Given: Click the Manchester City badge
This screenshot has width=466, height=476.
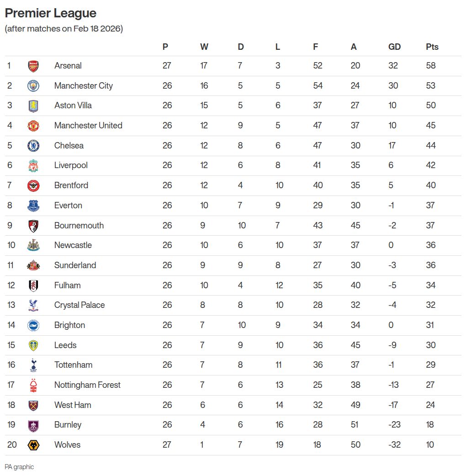Looking at the screenshot, I should (33, 86).
